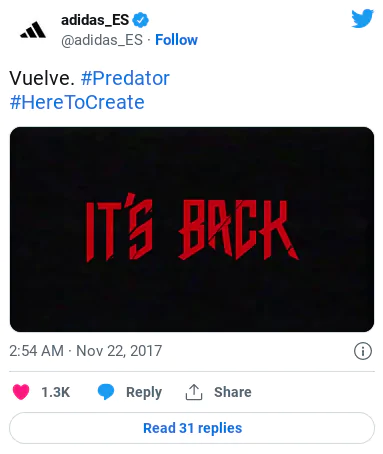
Task: Open the Twitter info circle icon
Action: [x=363, y=351]
